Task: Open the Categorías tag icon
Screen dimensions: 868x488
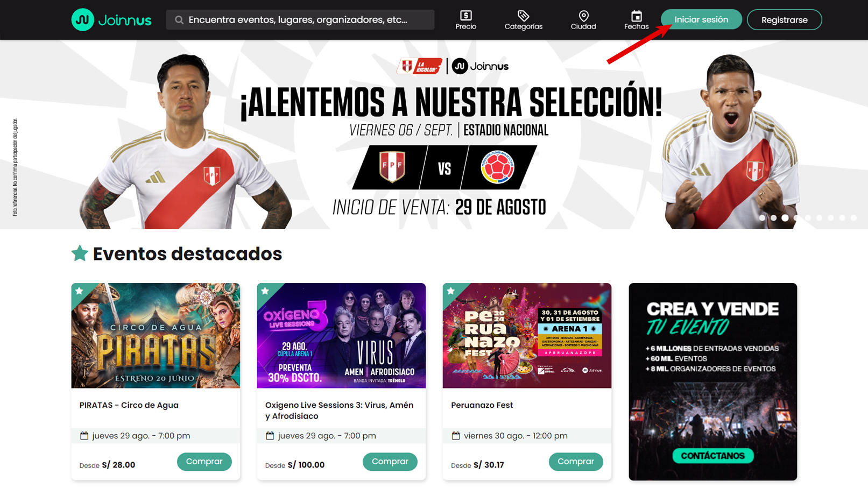Action: pyautogui.click(x=523, y=16)
